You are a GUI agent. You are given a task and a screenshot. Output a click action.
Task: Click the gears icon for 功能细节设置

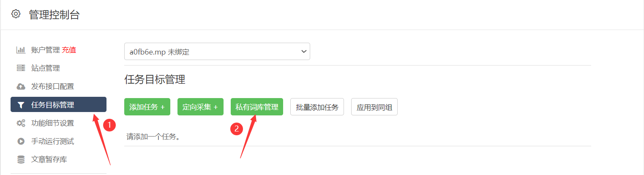coord(21,123)
